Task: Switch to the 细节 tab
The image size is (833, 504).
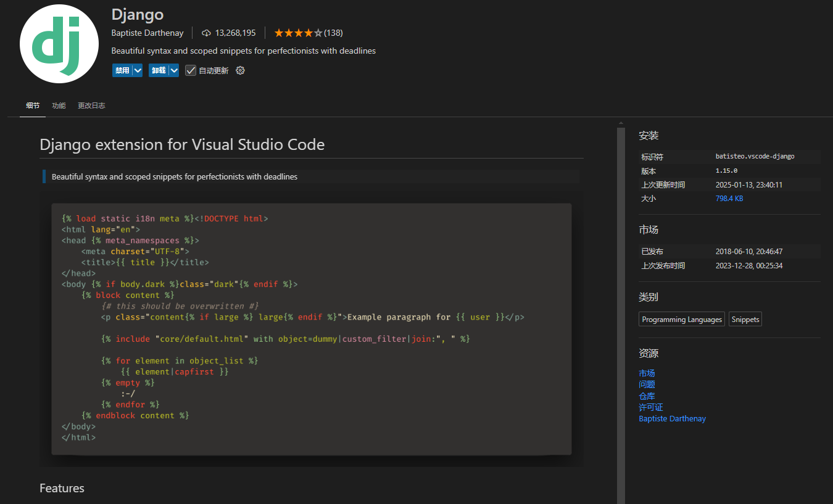Action: 33,105
